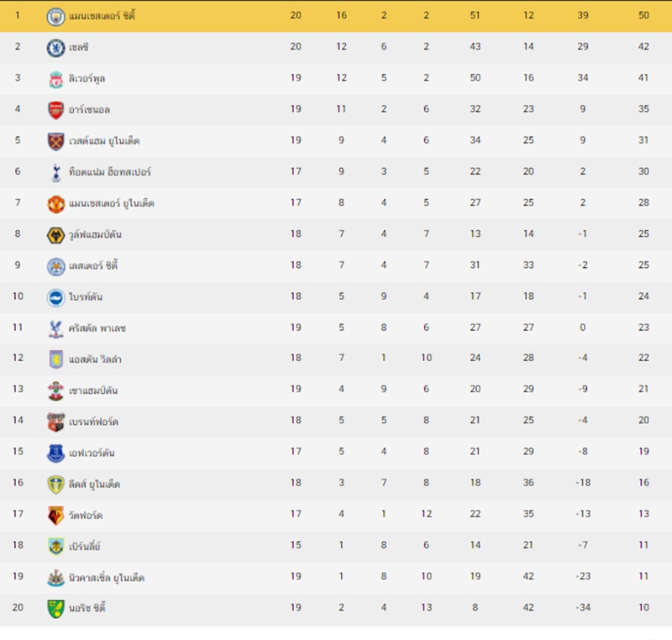Click the Leicester City fox crest
This screenshot has width=672, height=640.
[x=55, y=266]
